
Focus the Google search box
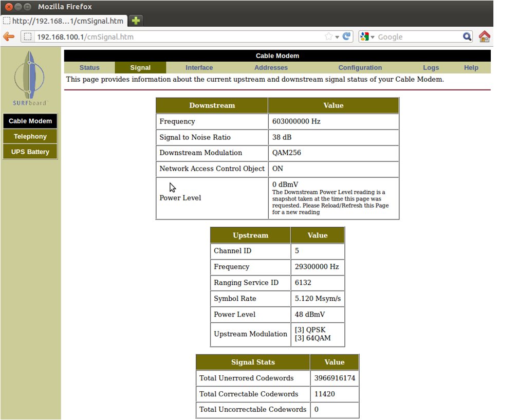pos(417,37)
